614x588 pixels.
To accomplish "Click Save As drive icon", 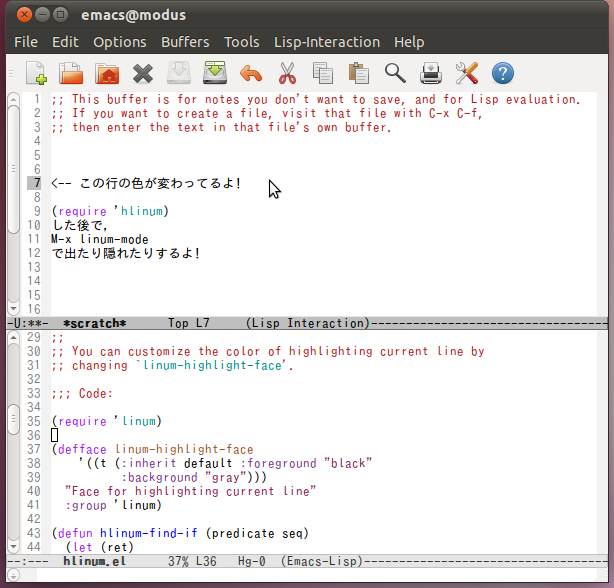I will (215, 73).
